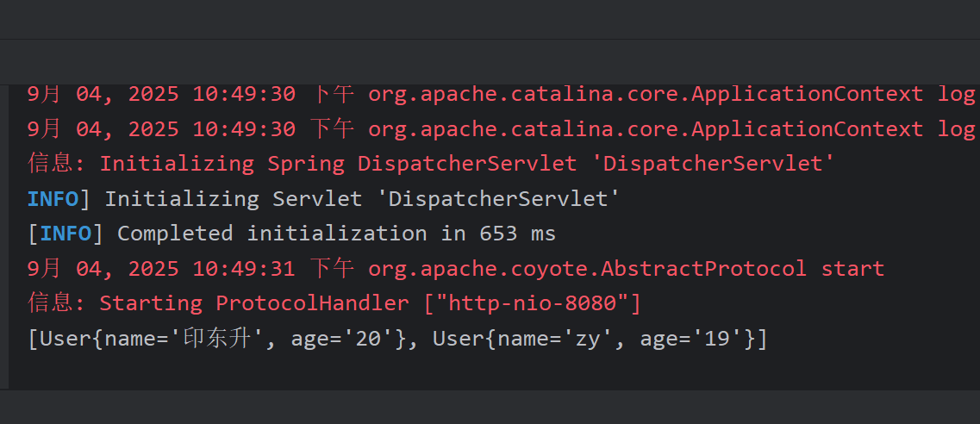This screenshot has height=424, width=980.
Task: Click the "Starting ProtocolHandler" line
Action: point(334,303)
